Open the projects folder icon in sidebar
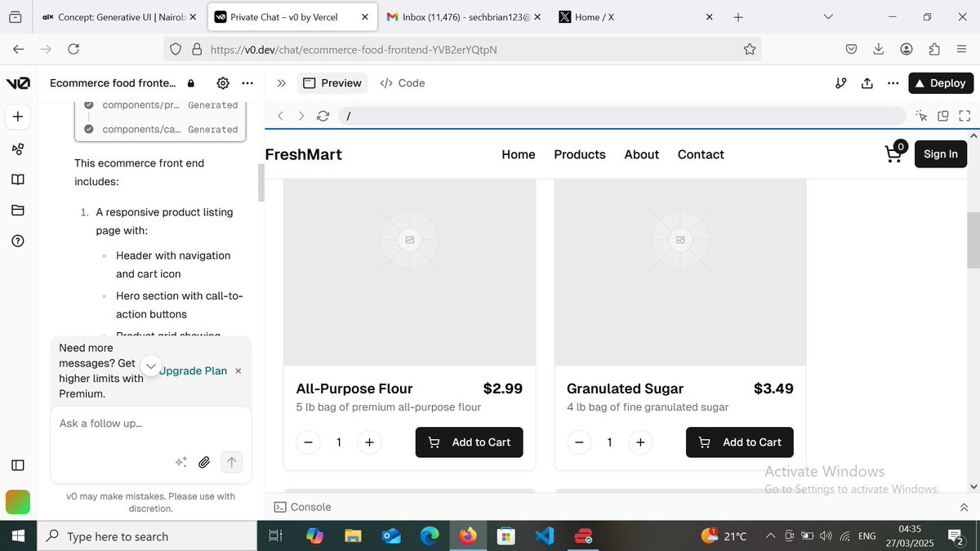This screenshot has height=551, width=980. tap(18, 210)
